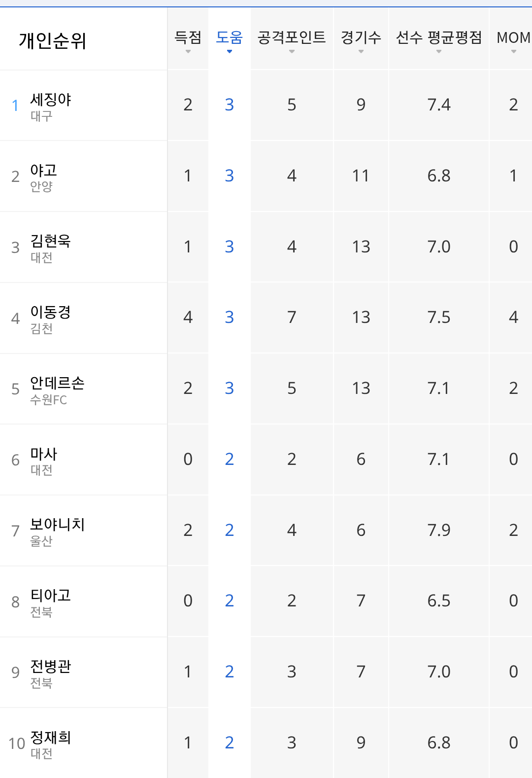Open player 김현욱 profile
The width and height of the screenshot is (532, 778).
(x=51, y=241)
